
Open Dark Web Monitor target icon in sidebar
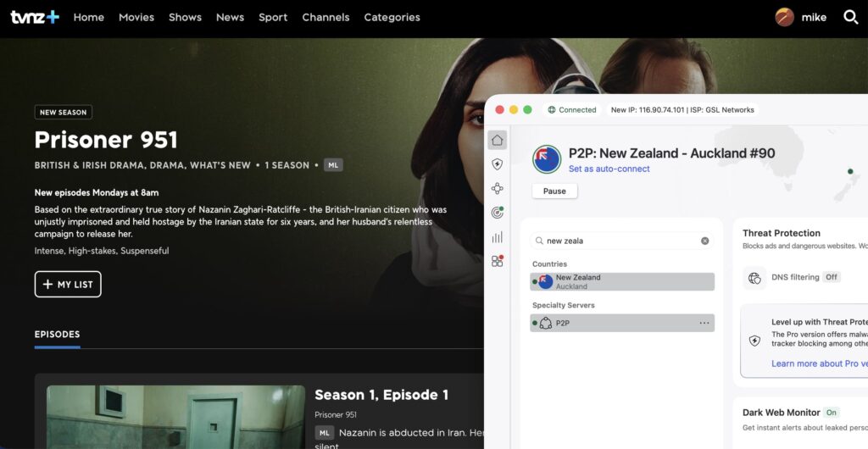coord(497,213)
